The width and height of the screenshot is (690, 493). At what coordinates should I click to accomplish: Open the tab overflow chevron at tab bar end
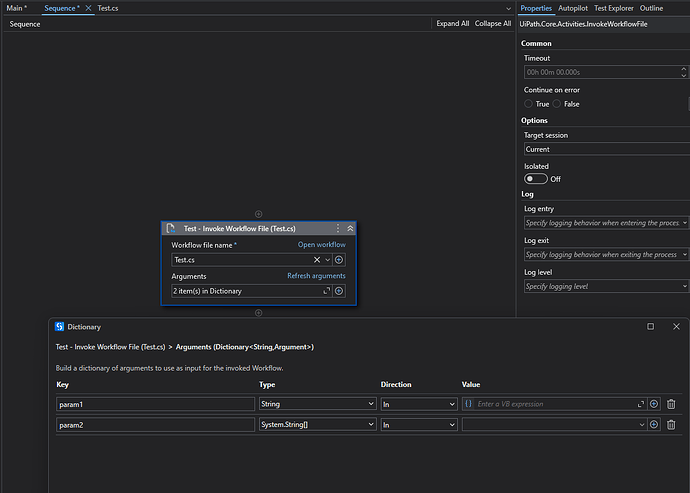tap(508, 9)
